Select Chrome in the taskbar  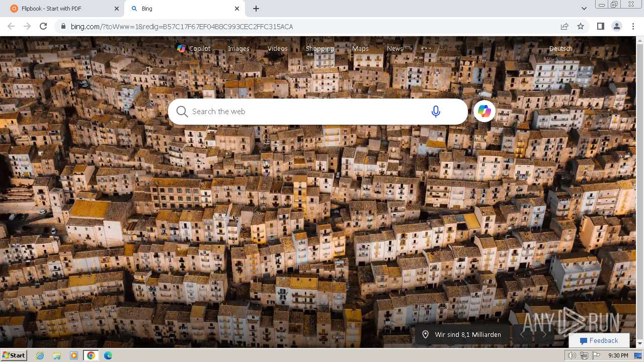coord(91,355)
